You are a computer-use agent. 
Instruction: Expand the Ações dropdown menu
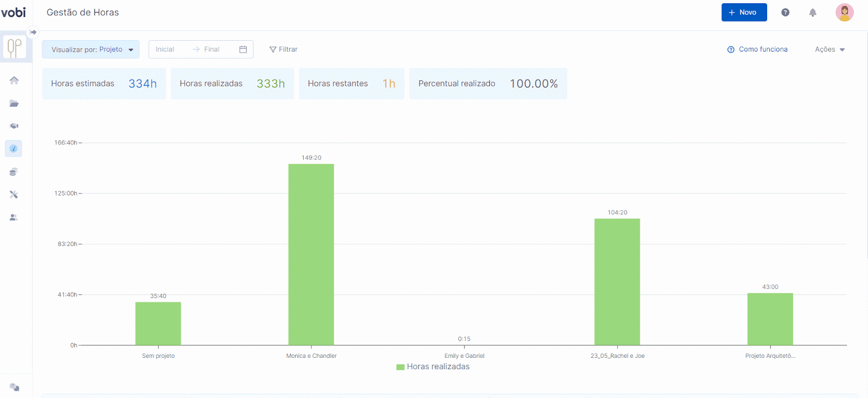pos(830,49)
